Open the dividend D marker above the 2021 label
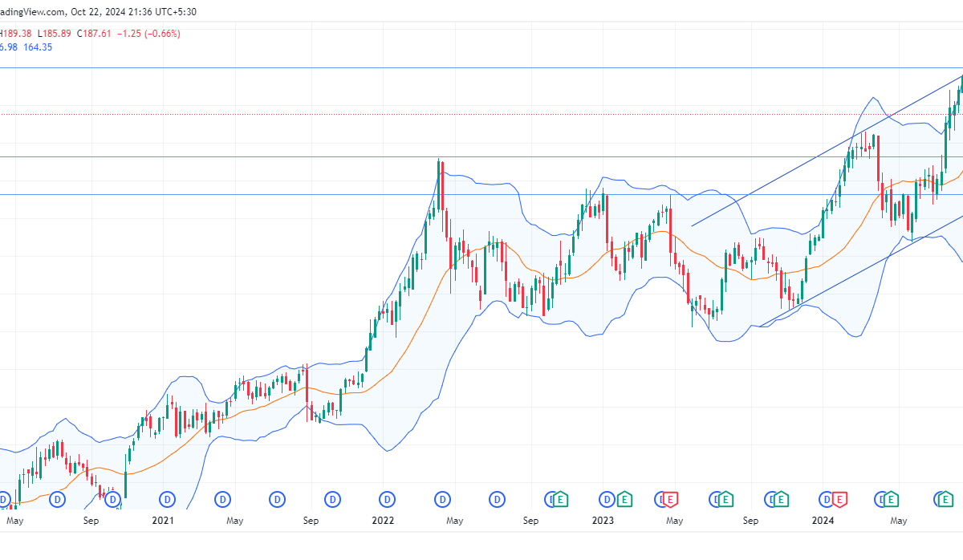The image size is (963, 560). tap(168, 500)
